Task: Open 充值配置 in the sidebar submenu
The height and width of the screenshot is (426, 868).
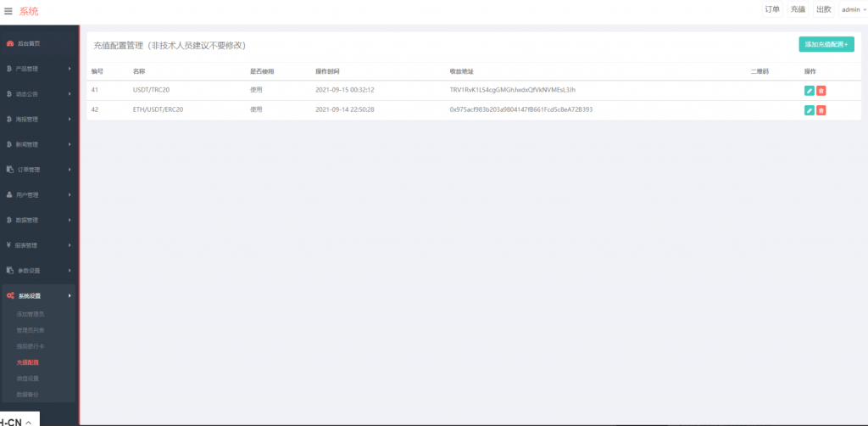Action: pos(28,362)
